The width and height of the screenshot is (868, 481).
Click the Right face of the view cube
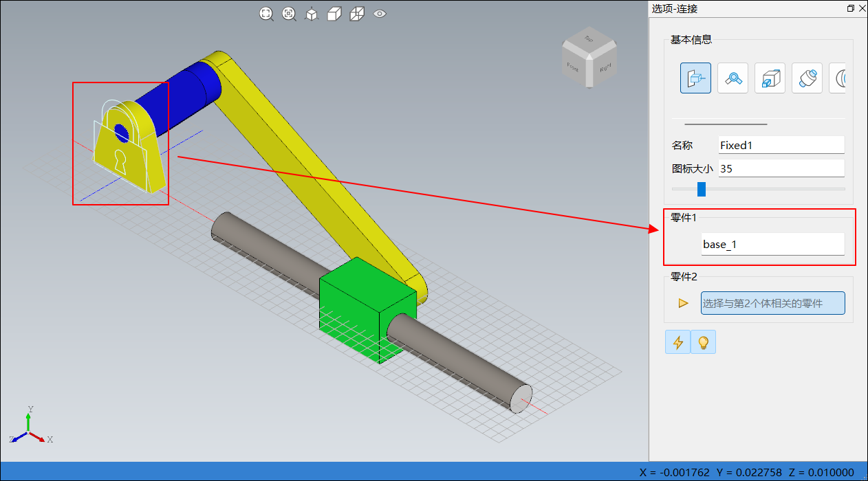(x=605, y=68)
